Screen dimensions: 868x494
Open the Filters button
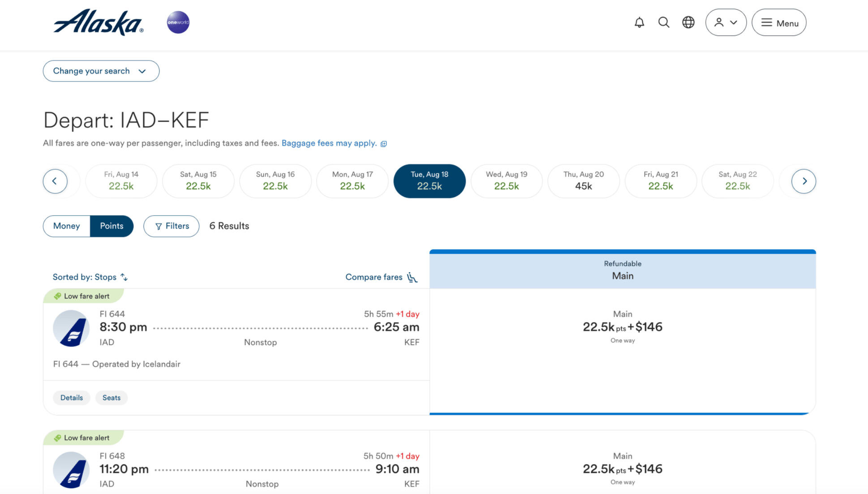(x=171, y=226)
